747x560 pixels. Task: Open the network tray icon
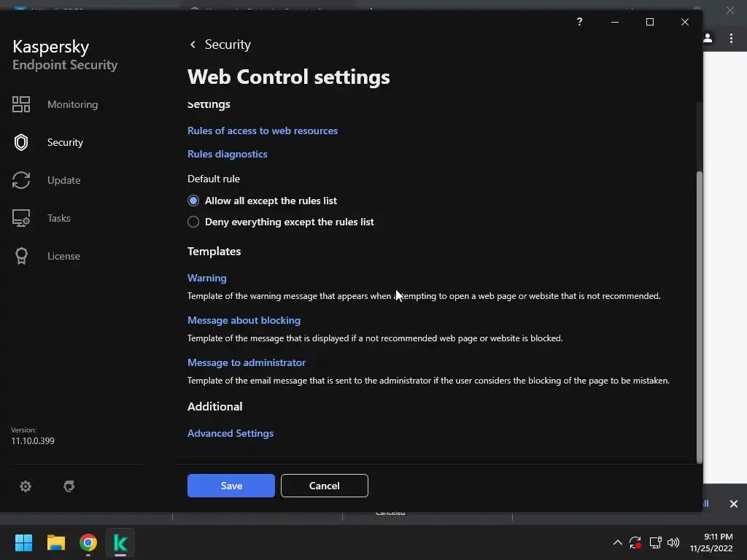pyautogui.click(x=656, y=542)
